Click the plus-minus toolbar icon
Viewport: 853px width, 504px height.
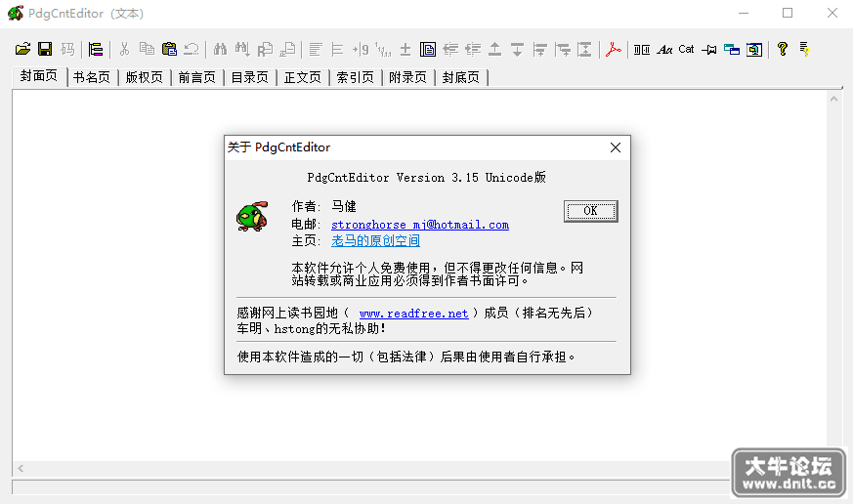(405, 49)
